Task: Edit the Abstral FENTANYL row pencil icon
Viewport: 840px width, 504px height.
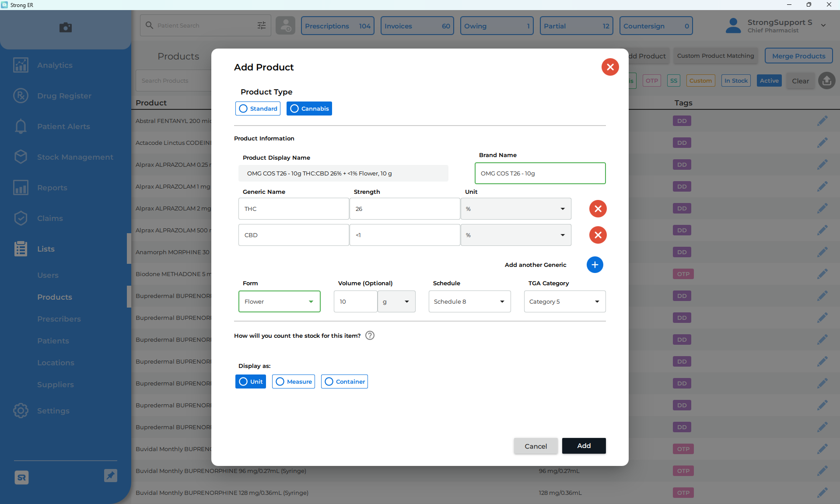Action: (x=822, y=121)
